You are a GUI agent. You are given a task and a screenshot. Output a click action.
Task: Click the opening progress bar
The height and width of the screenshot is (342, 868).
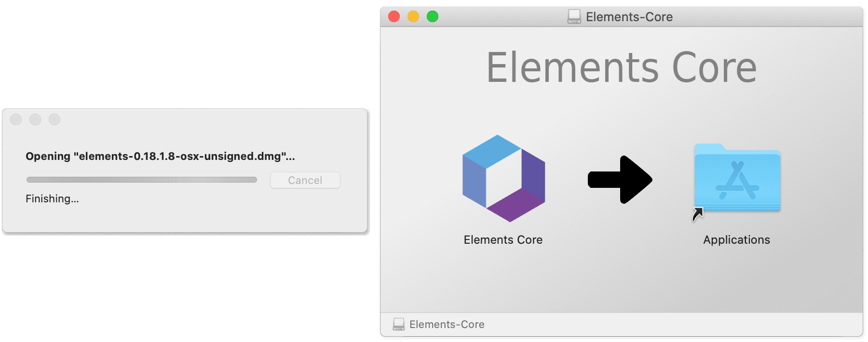pos(142,180)
